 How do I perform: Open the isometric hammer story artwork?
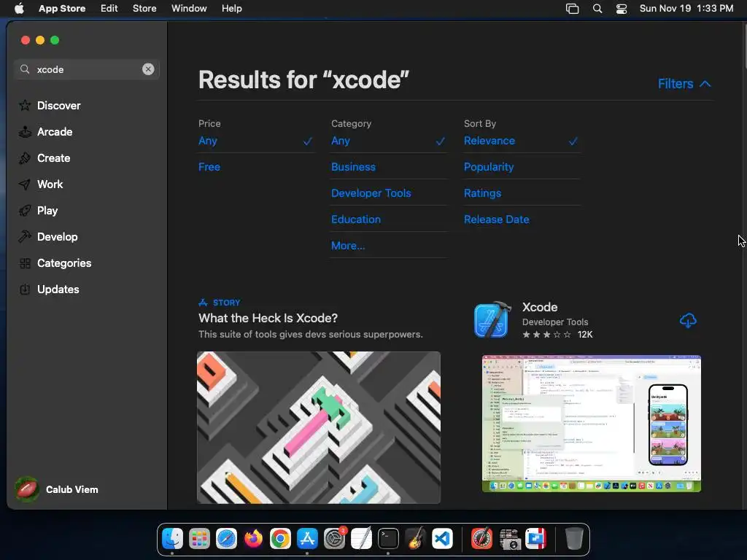(319, 427)
